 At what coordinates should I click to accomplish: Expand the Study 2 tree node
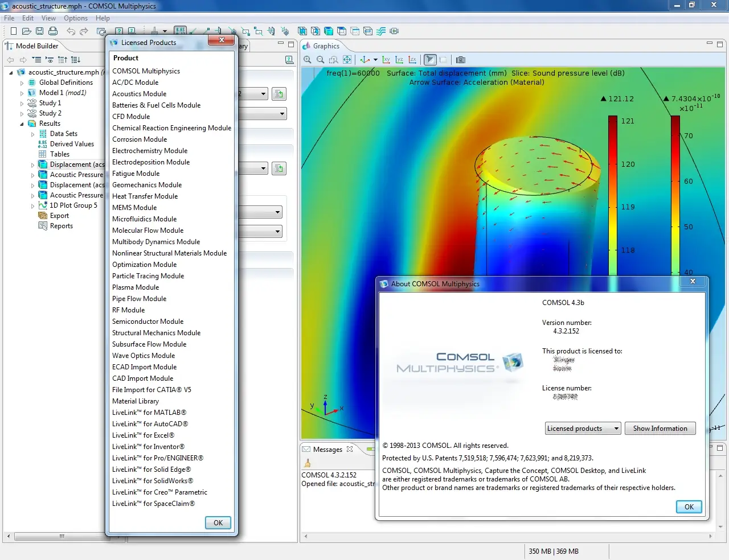coord(22,114)
